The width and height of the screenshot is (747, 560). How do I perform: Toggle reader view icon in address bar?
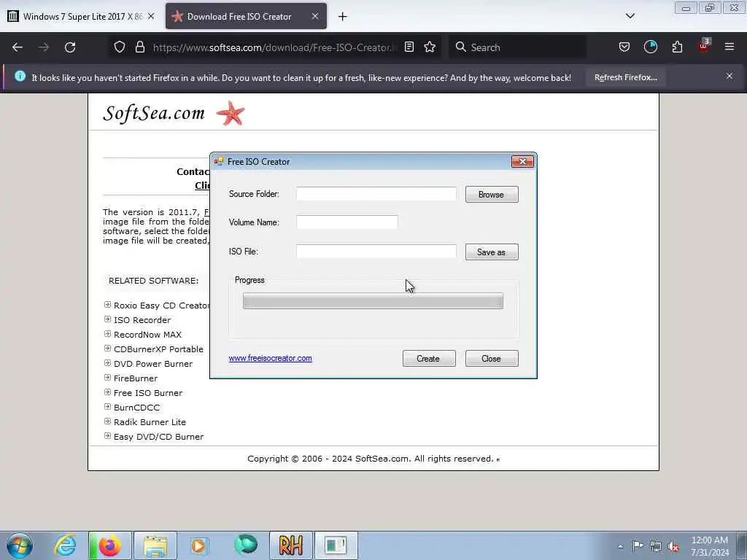click(x=409, y=47)
